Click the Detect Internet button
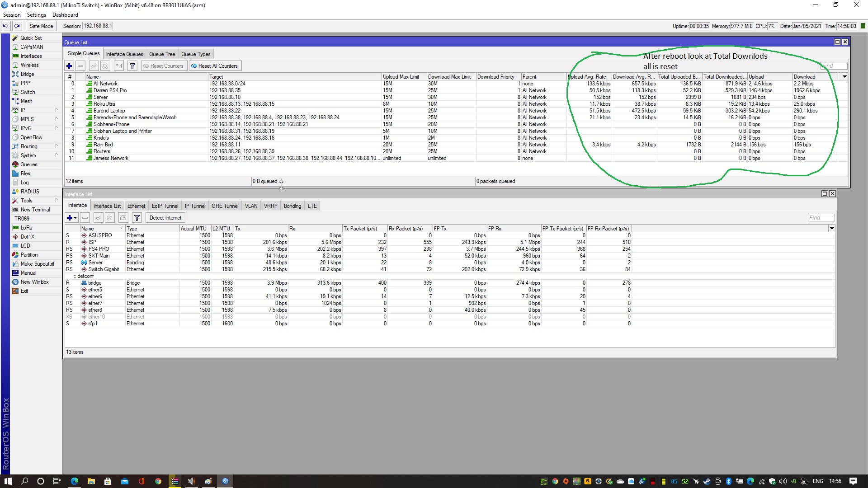This screenshot has width=868, height=488. pyautogui.click(x=165, y=218)
